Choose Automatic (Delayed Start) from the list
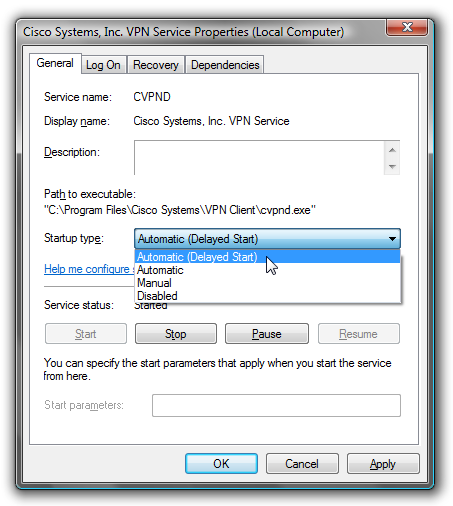 click(x=267, y=257)
